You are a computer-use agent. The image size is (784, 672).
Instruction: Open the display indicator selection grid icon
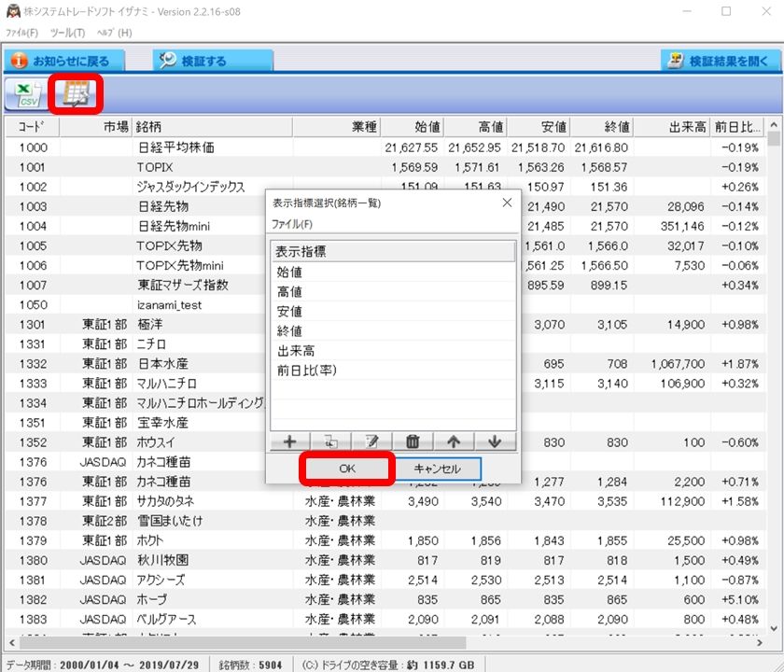(x=76, y=93)
